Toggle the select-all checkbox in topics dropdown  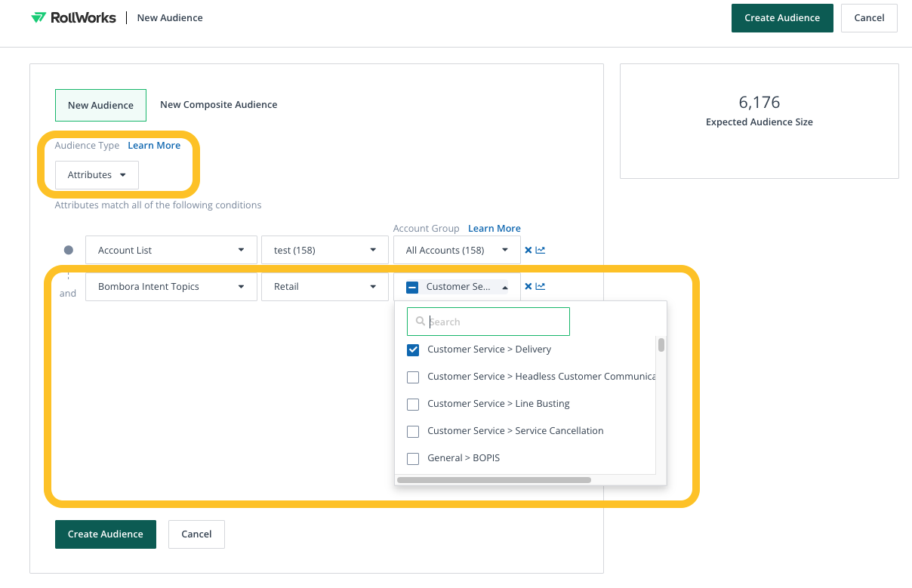[x=412, y=287]
